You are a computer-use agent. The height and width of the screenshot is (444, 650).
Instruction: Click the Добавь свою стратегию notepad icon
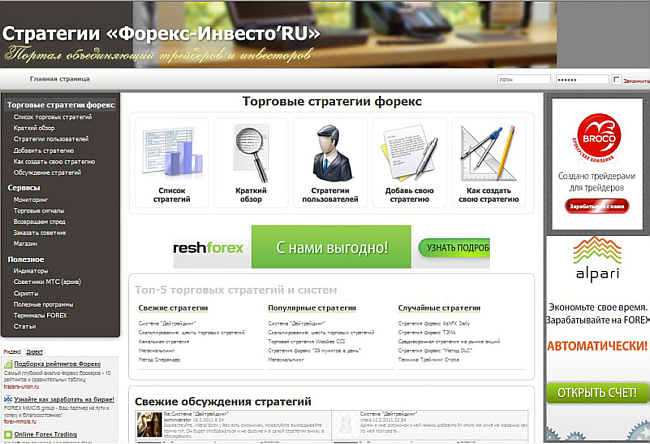(409, 153)
